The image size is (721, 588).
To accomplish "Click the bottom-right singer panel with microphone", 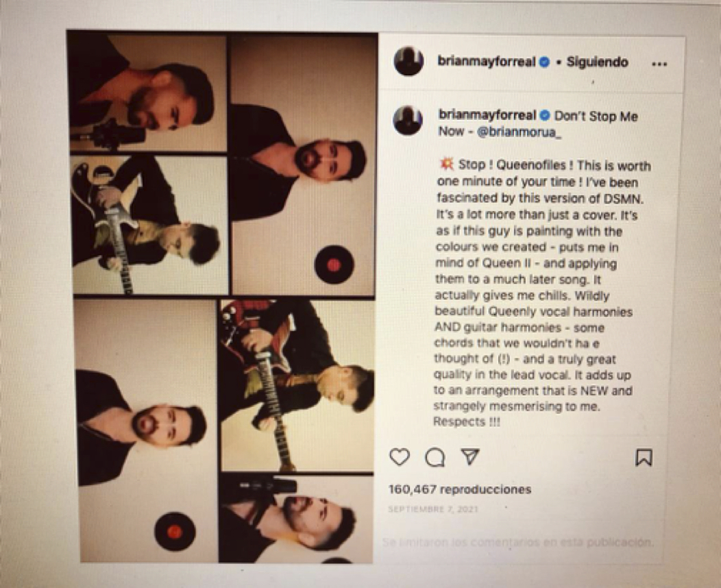I will tap(296, 519).
